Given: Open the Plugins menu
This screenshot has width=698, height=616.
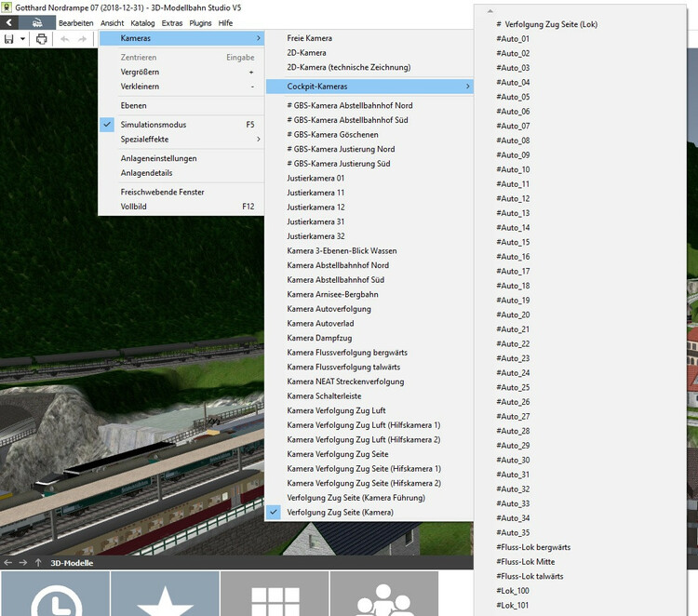Looking at the screenshot, I should pos(200,22).
